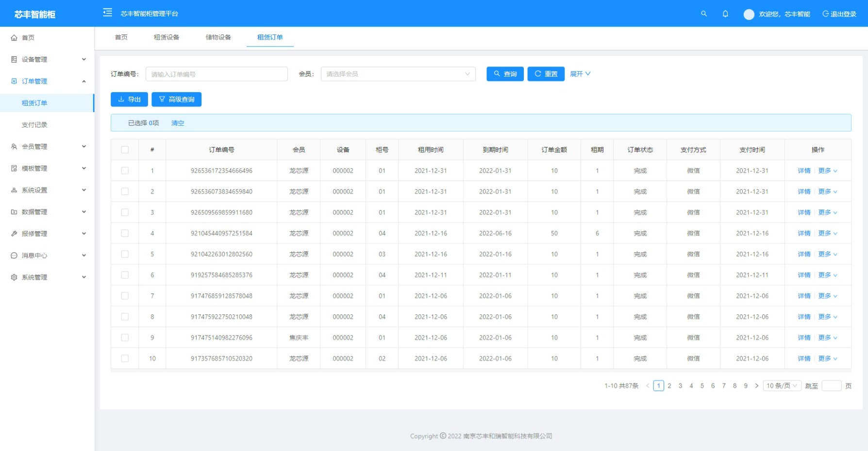
Task: Click the user avatar circle
Action: [x=749, y=14]
